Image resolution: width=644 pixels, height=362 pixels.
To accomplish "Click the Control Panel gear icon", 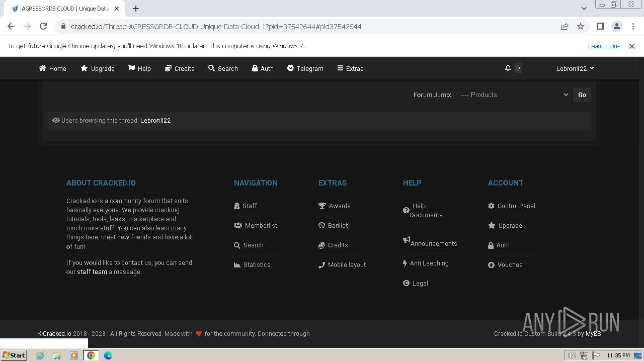I will click(491, 206).
